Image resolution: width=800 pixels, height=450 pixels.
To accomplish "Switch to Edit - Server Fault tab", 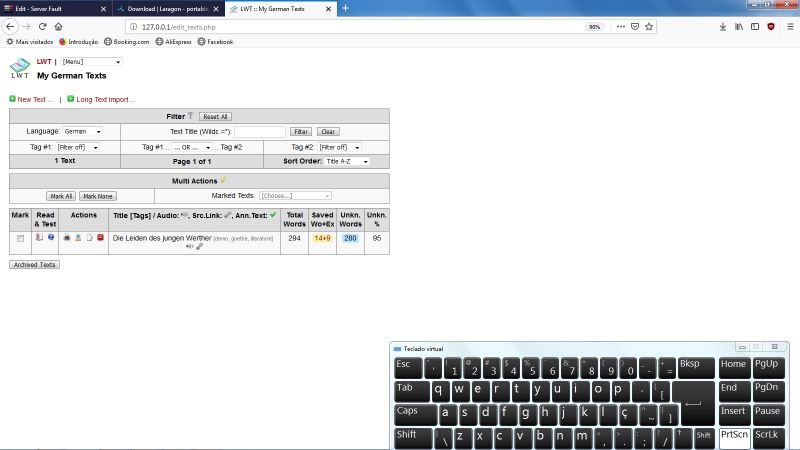I will click(x=55, y=9).
